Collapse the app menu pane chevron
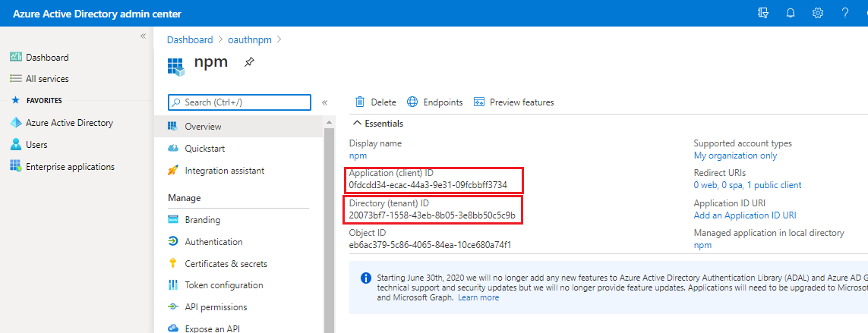 pos(324,102)
